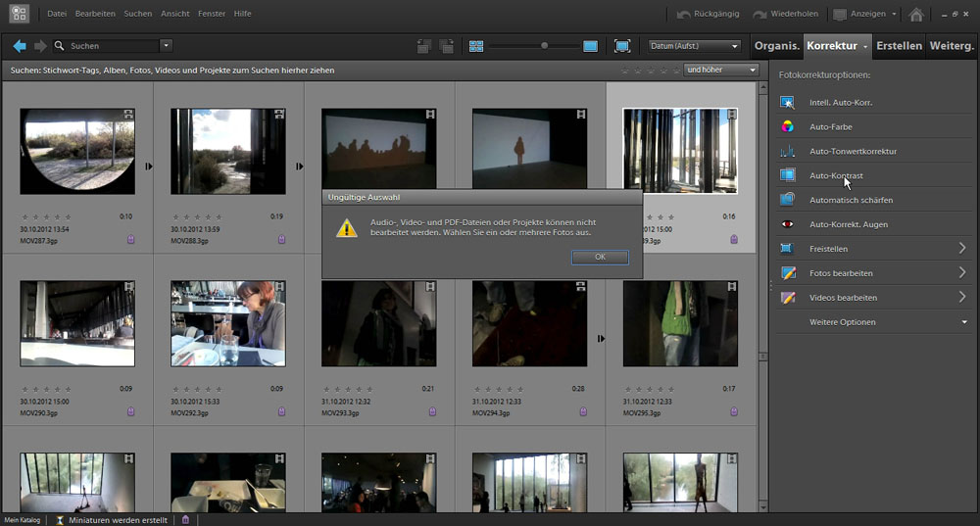The width and height of the screenshot is (980, 526).
Task: Click the magnifier icon in search box
Action: tap(60, 46)
